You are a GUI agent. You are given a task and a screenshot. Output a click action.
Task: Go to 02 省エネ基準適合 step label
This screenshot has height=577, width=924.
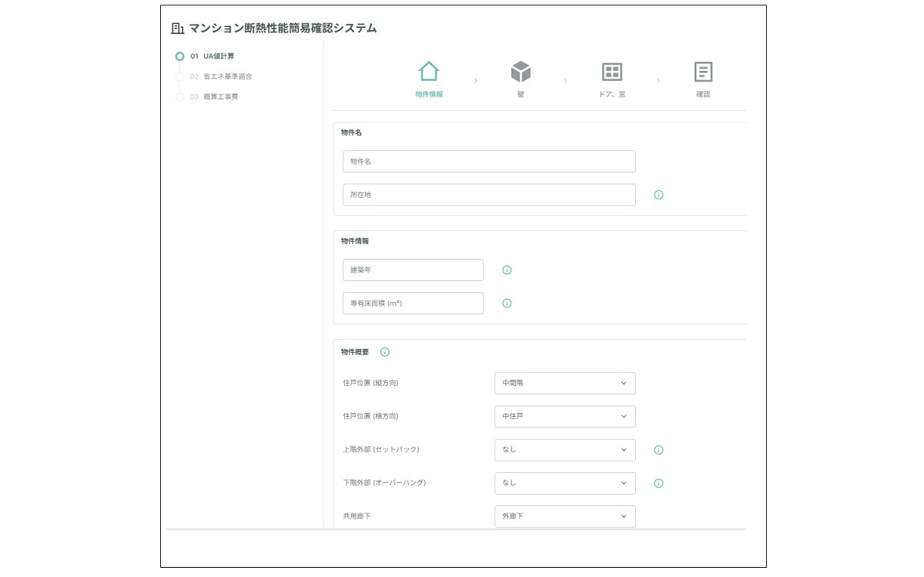(221, 76)
